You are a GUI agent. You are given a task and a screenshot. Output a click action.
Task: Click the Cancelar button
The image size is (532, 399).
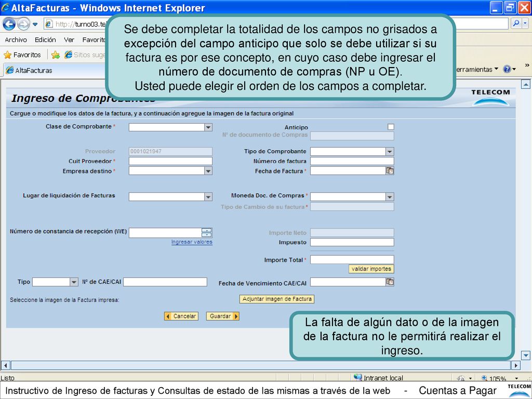181,316
